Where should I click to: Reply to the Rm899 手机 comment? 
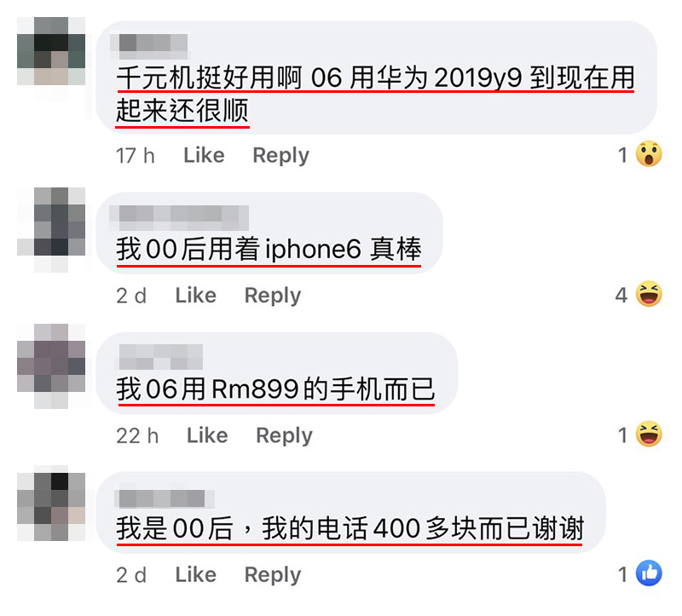click(284, 435)
